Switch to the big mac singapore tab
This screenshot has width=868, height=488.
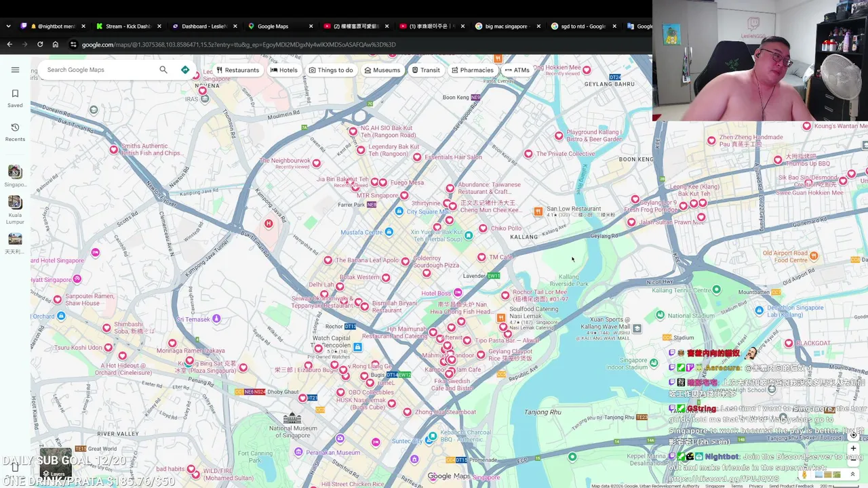click(x=506, y=26)
